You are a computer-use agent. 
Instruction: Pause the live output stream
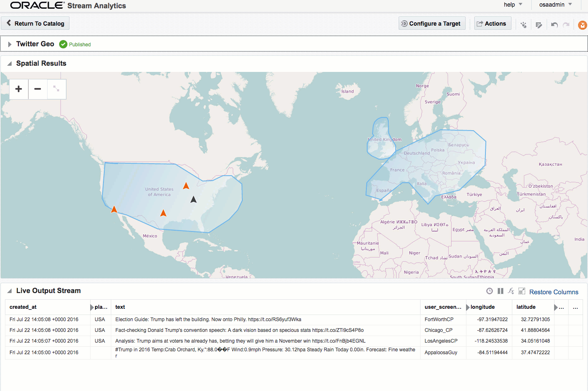coord(500,291)
